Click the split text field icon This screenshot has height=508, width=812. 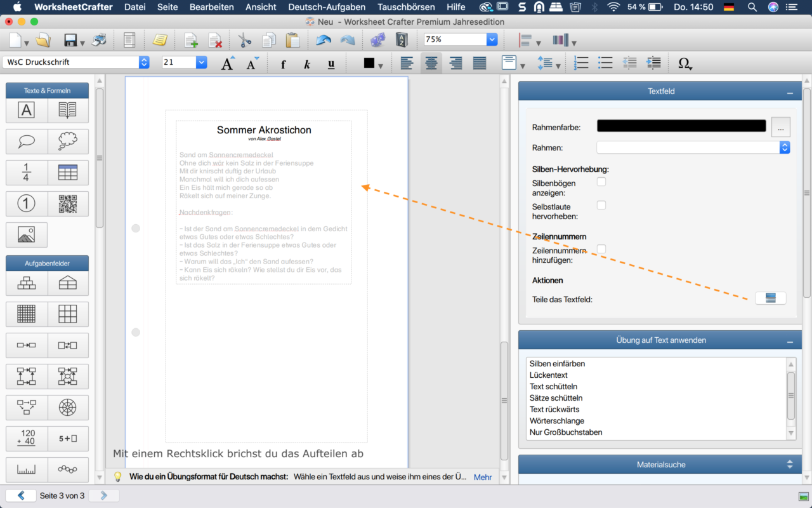tap(770, 298)
